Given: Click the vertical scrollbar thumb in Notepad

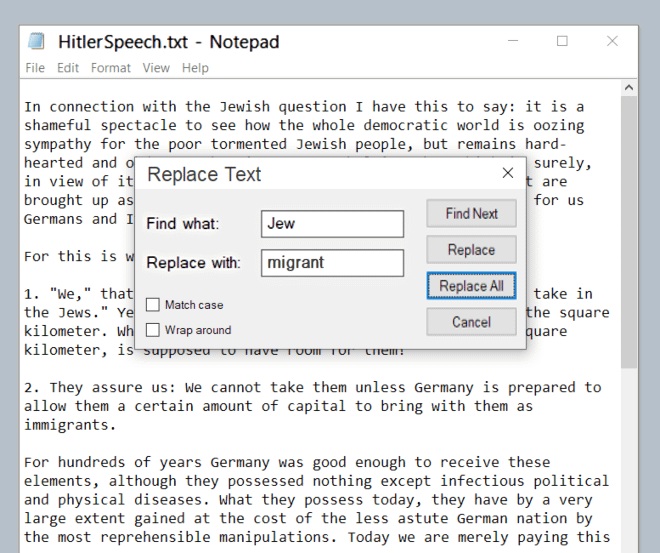Looking at the screenshot, I should (629, 232).
